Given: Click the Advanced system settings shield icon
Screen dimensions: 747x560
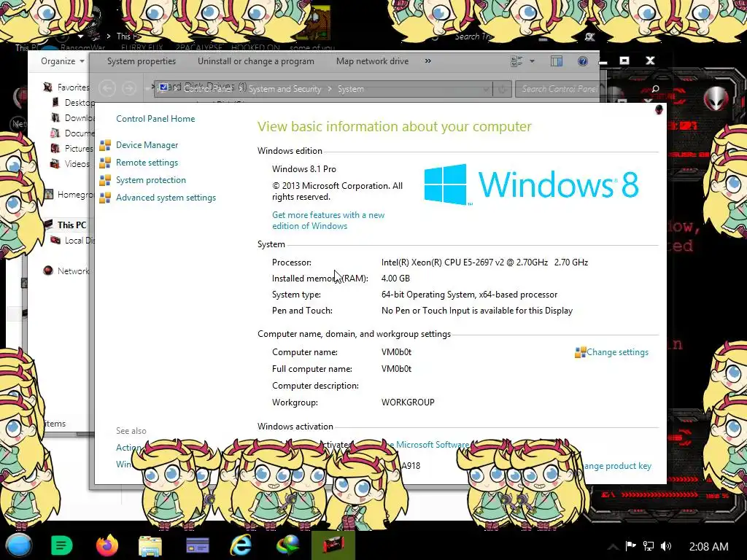Looking at the screenshot, I should 105,198.
